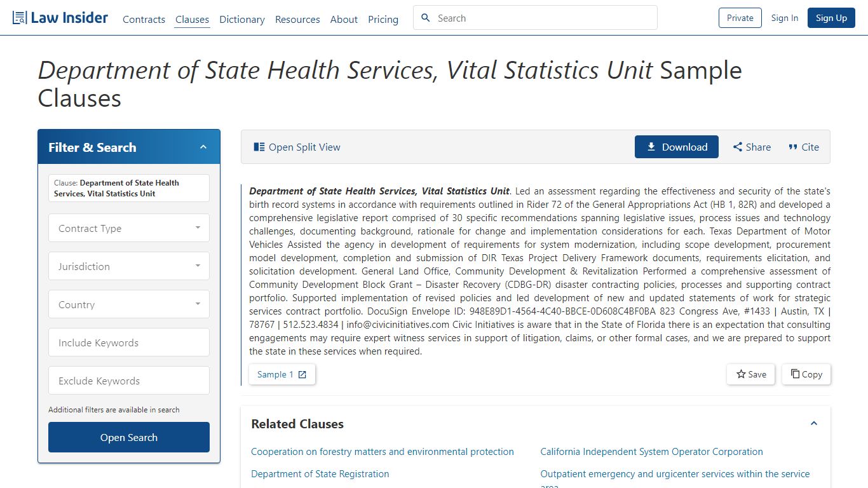Click the Copy label text
The height and width of the screenshot is (488, 868).
(x=812, y=374)
